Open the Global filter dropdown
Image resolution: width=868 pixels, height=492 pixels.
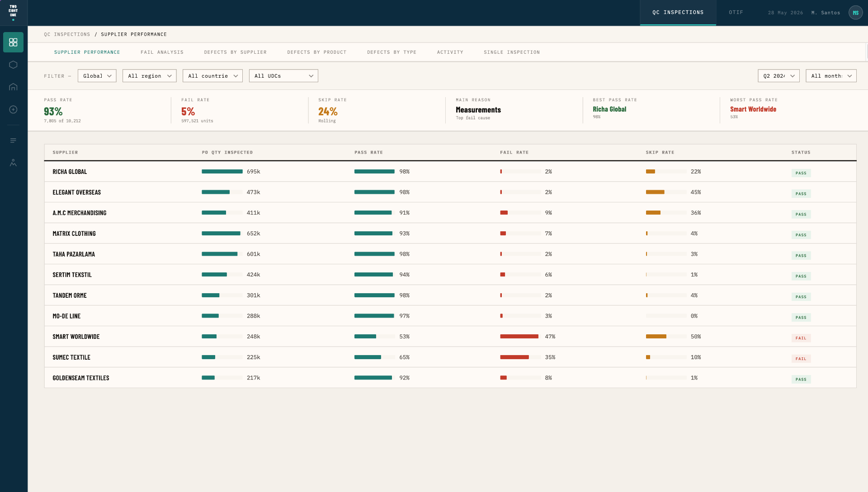coord(97,76)
